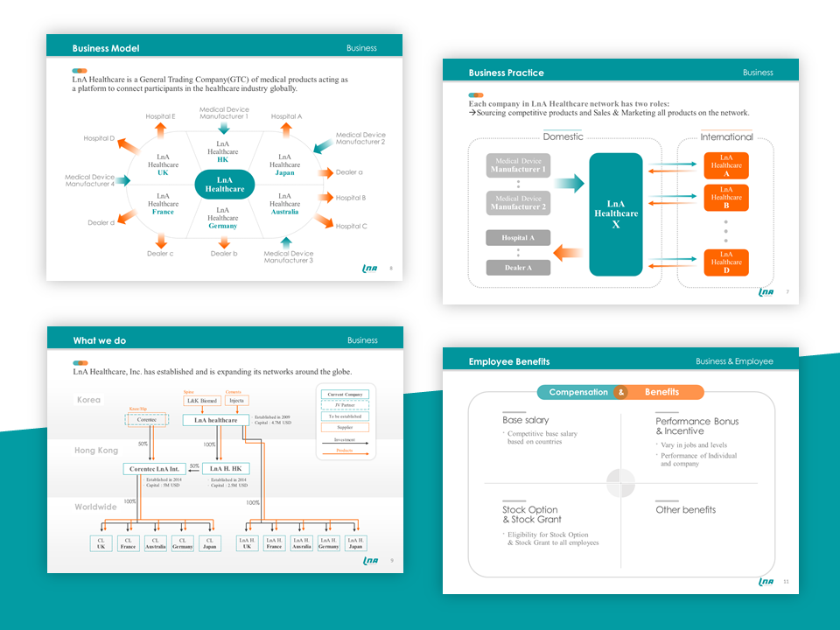The width and height of the screenshot is (840, 630).
Task: Click the 'Dealer a' label
Action: tap(349, 172)
